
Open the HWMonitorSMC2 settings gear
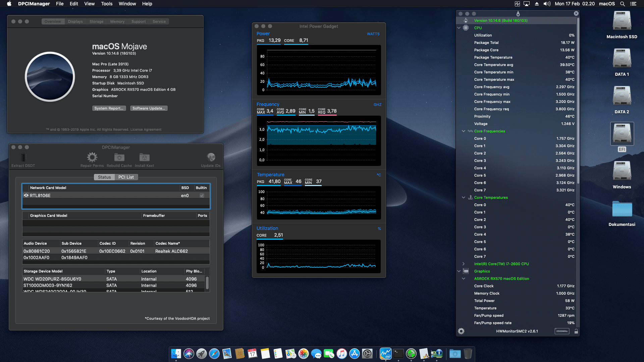[461, 331]
